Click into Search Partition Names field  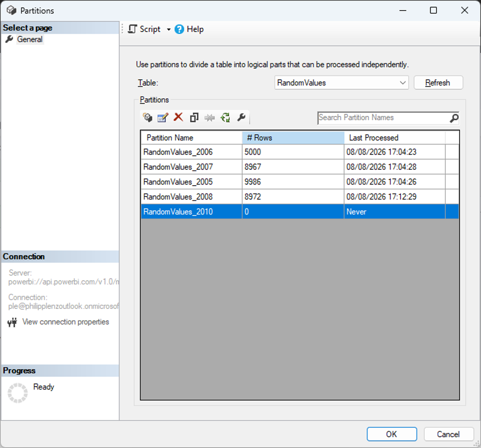tap(383, 118)
